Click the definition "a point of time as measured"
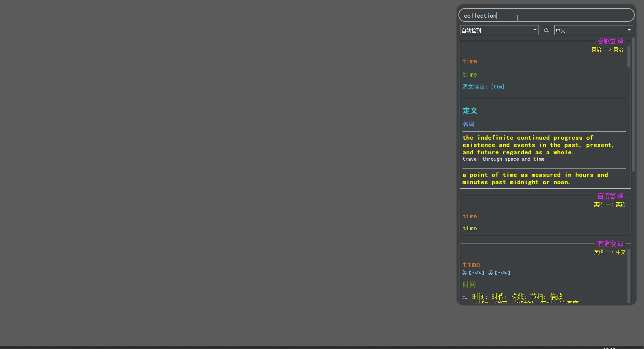 click(535, 179)
